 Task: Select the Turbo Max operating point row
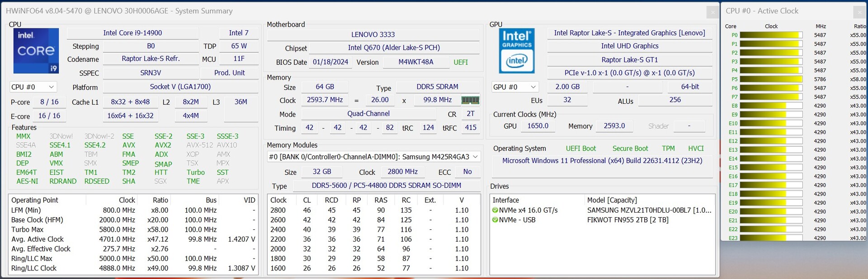(x=133, y=229)
